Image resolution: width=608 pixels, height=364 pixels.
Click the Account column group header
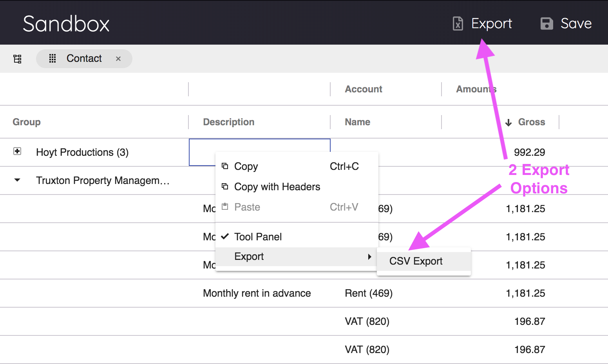point(364,89)
